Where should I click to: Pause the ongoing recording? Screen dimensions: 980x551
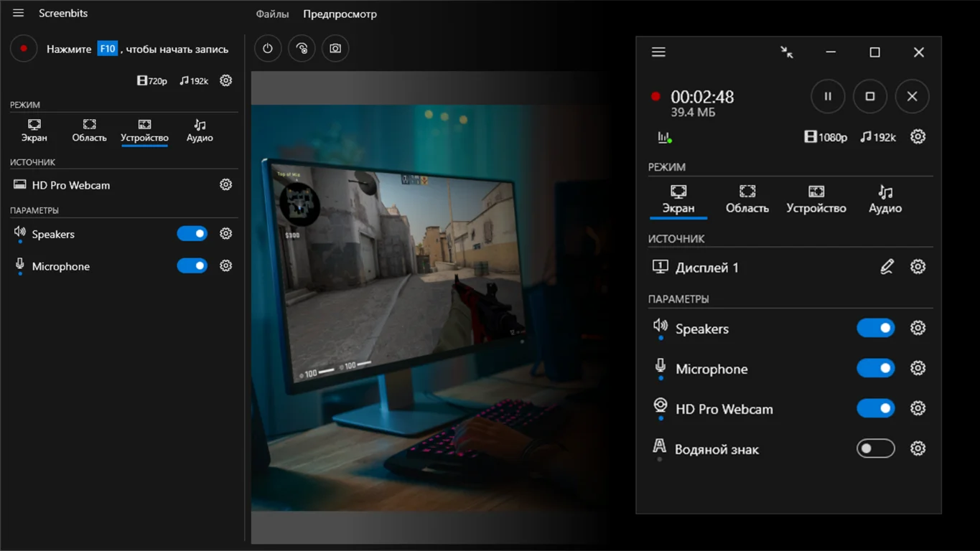[827, 96]
